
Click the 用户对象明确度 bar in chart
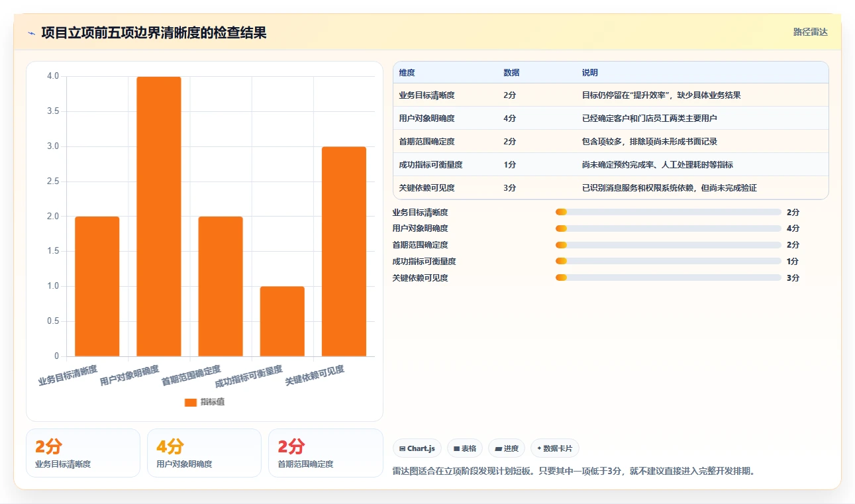tap(159, 217)
